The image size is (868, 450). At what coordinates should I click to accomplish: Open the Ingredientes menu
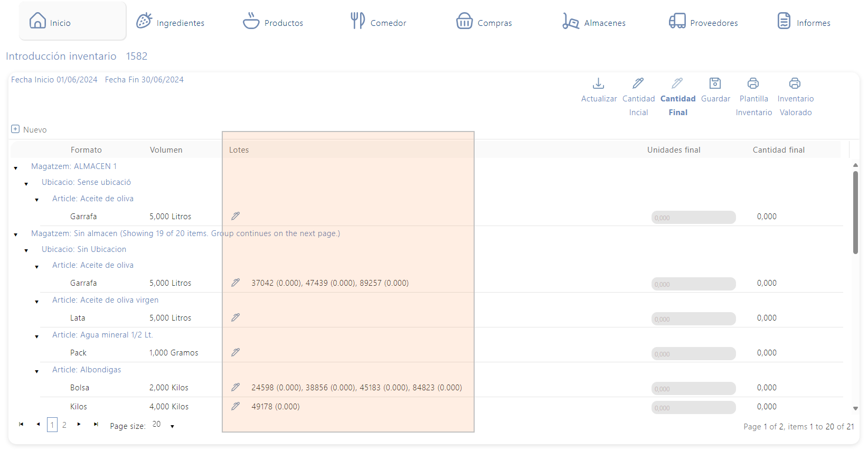(170, 22)
